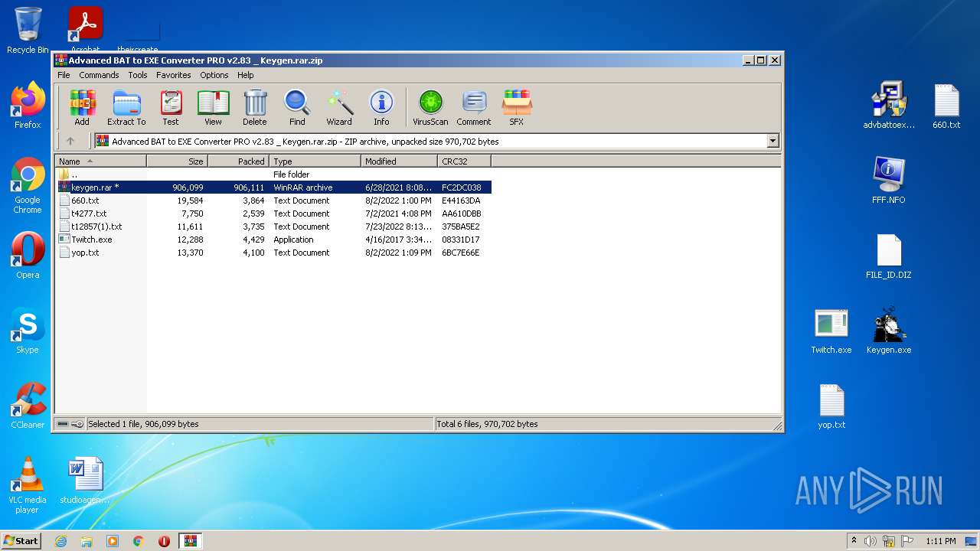The height and width of the screenshot is (551, 980).
Task: Launch Opera desktop shortcut
Action: [28, 256]
